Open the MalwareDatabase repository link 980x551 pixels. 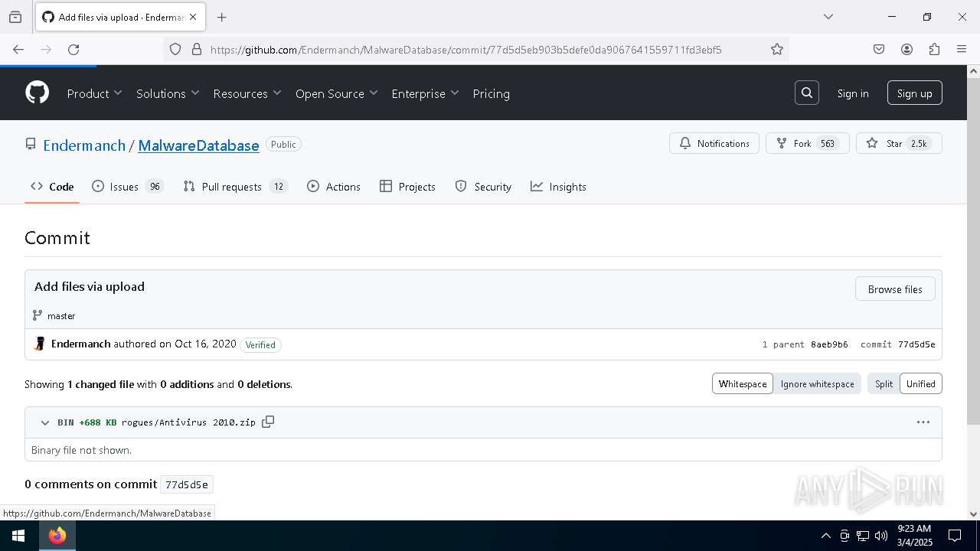tap(198, 145)
